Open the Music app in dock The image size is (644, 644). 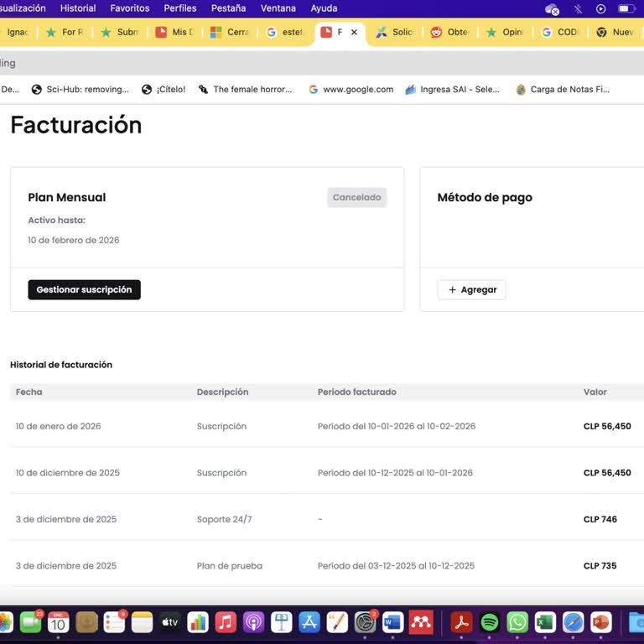click(226, 623)
